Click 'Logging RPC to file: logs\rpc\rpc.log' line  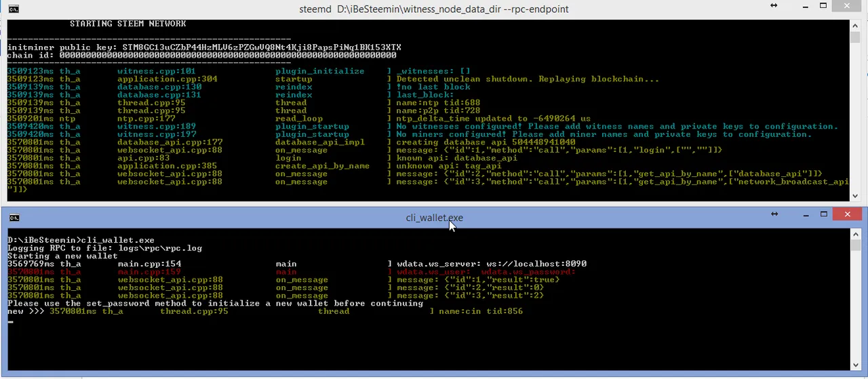(104, 248)
